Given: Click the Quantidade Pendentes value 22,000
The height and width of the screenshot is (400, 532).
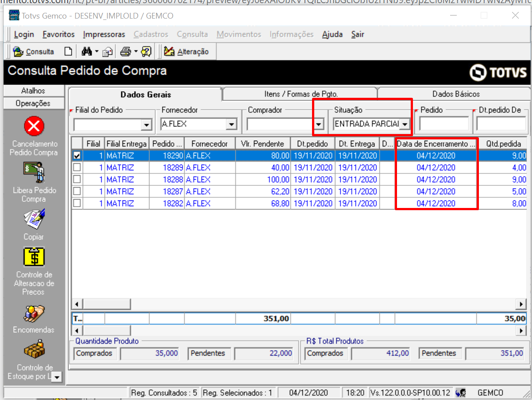Looking at the screenshot, I should pos(264,353).
